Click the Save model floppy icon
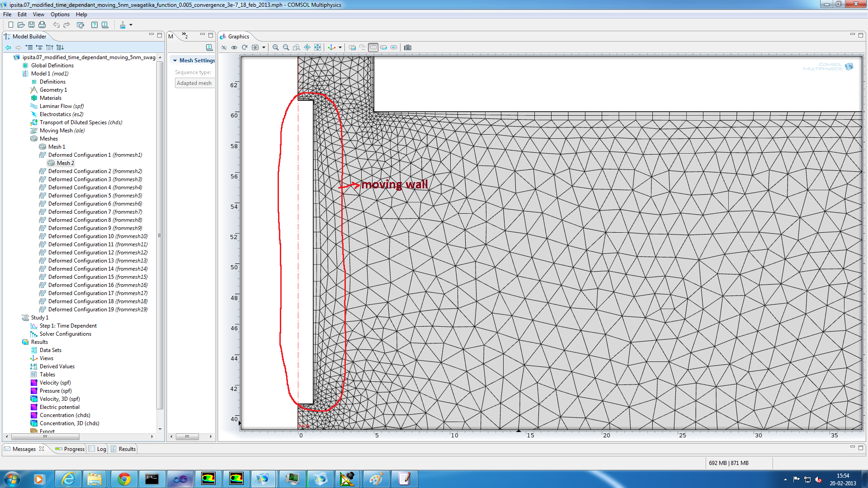 pyautogui.click(x=31, y=25)
